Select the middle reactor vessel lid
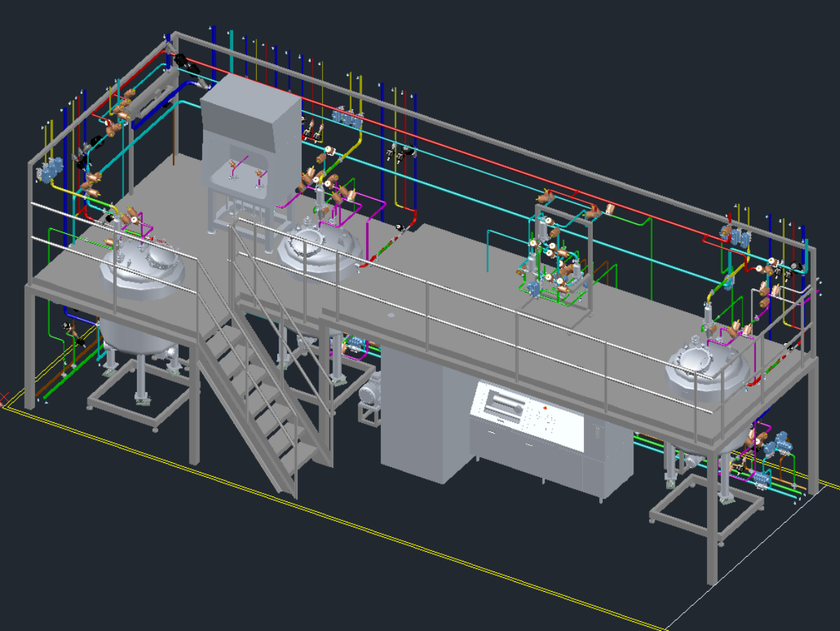 (320, 245)
